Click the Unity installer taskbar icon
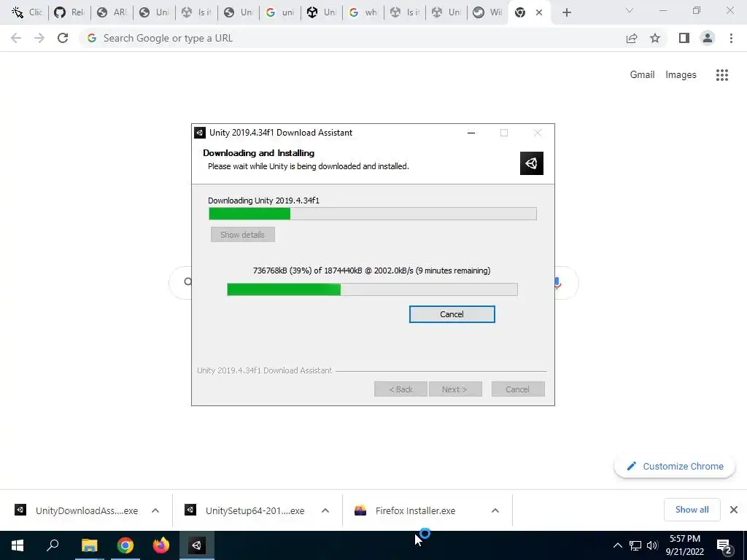The width and height of the screenshot is (747, 560). 197,545
